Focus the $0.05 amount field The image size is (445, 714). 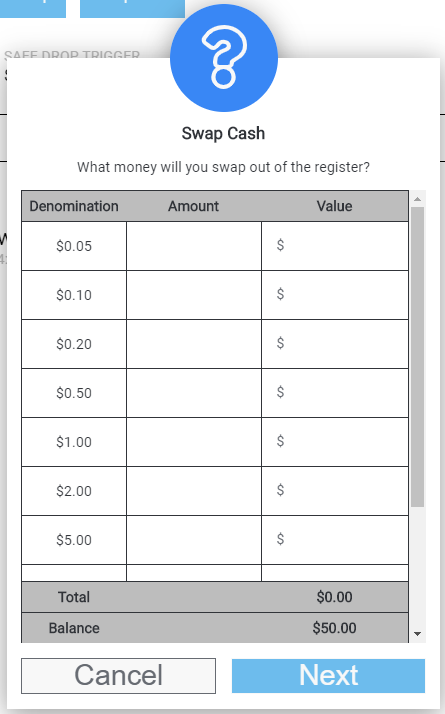(194, 246)
